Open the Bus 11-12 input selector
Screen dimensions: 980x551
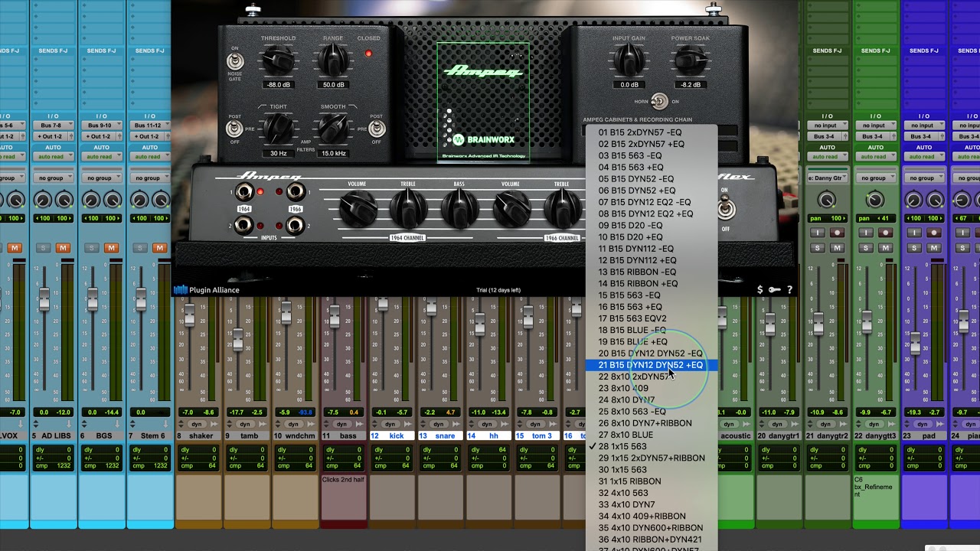click(x=149, y=126)
